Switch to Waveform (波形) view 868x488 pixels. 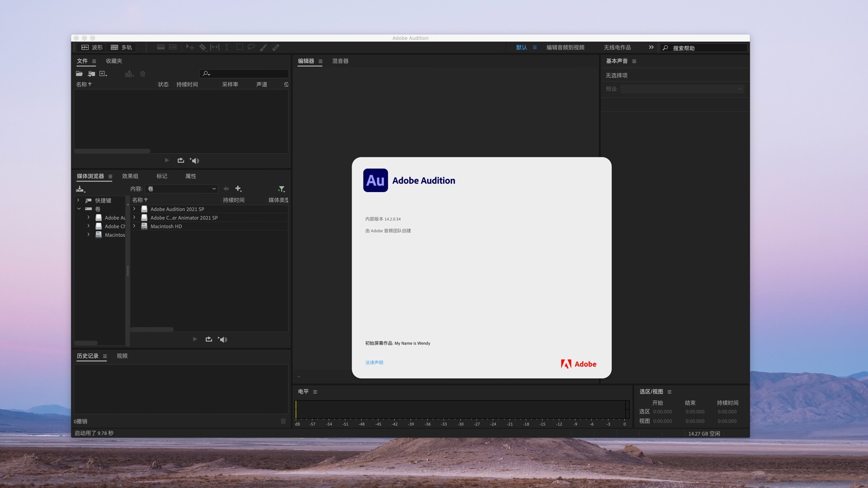coord(92,47)
